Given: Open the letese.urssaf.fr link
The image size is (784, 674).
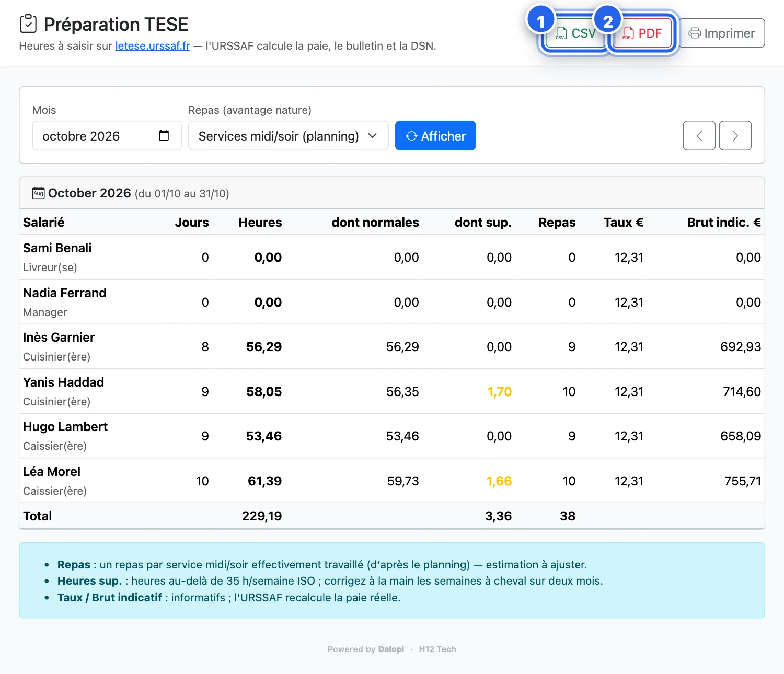Looking at the screenshot, I should pyautogui.click(x=153, y=46).
